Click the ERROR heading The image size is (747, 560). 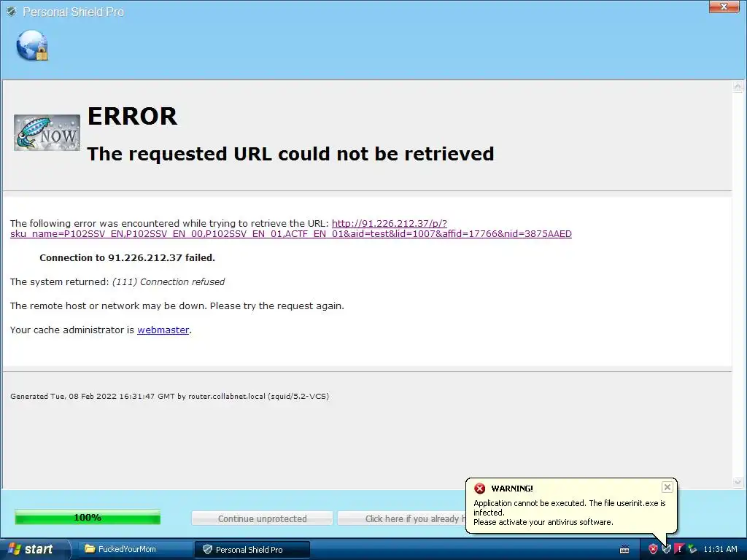pos(132,116)
